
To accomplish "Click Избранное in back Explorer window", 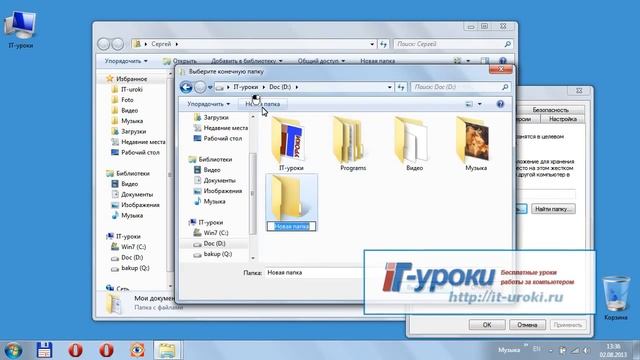I will (127, 79).
